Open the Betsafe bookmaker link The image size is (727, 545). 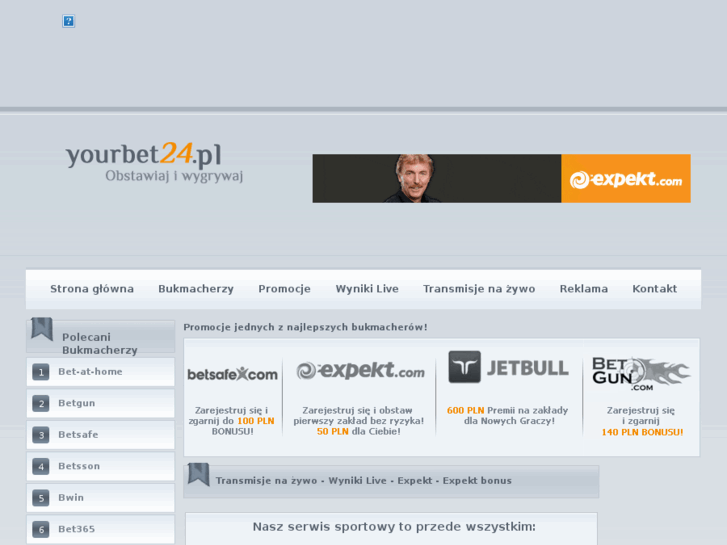point(78,435)
